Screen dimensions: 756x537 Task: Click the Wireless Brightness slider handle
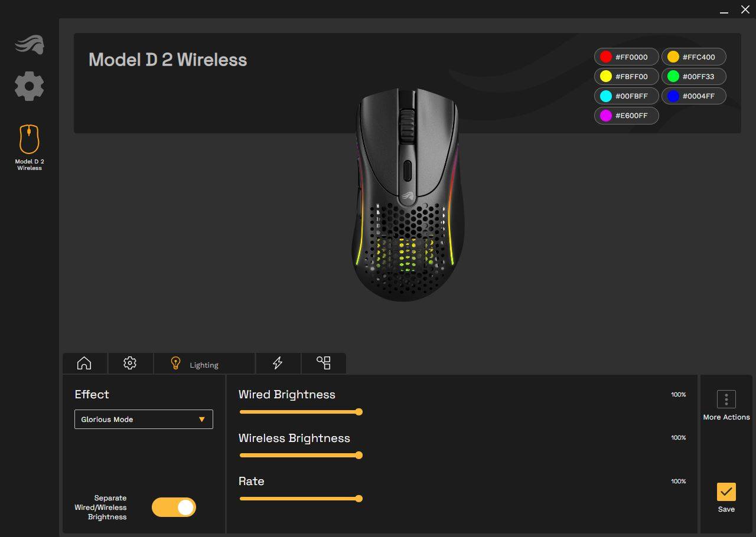click(x=359, y=455)
